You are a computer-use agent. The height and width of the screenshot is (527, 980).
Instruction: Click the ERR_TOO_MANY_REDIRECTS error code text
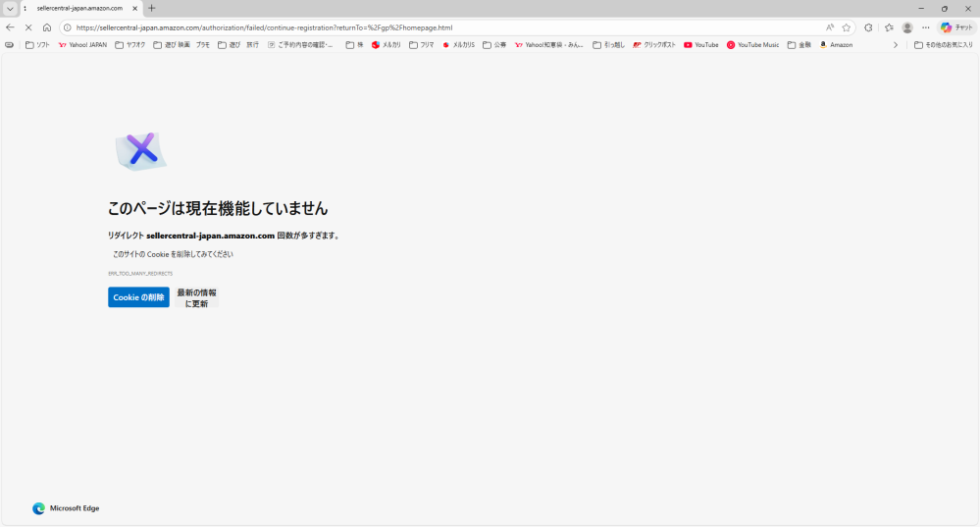(x=140, y=273)
